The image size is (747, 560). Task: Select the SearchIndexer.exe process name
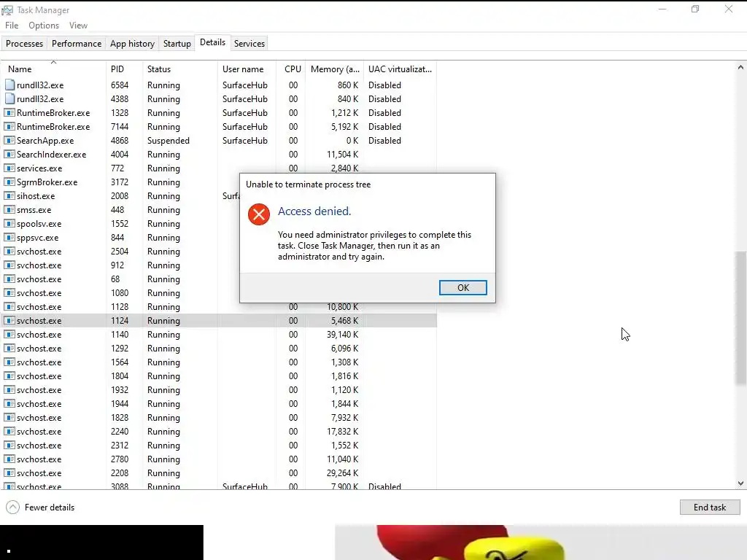(x=52, y=155)
